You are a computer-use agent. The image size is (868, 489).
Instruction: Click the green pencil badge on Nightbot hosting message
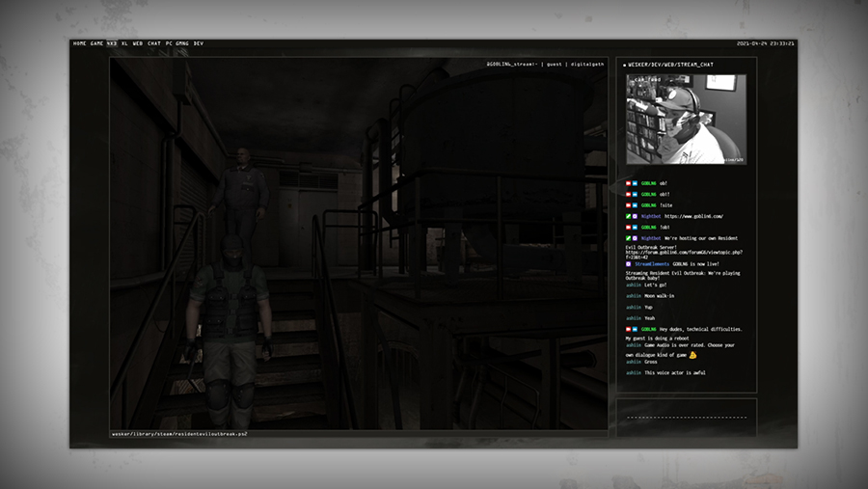628,238
